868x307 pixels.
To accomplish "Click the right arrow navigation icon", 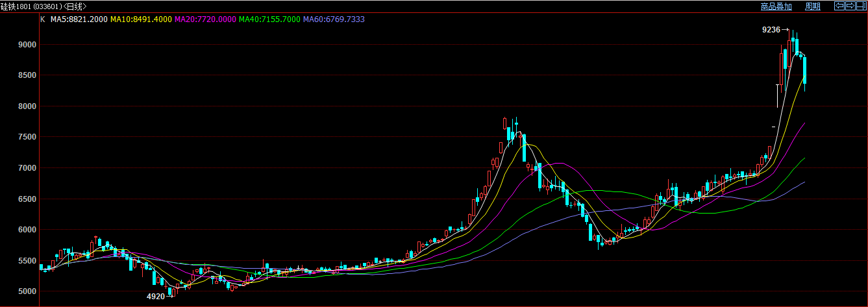I will (850, 6).
